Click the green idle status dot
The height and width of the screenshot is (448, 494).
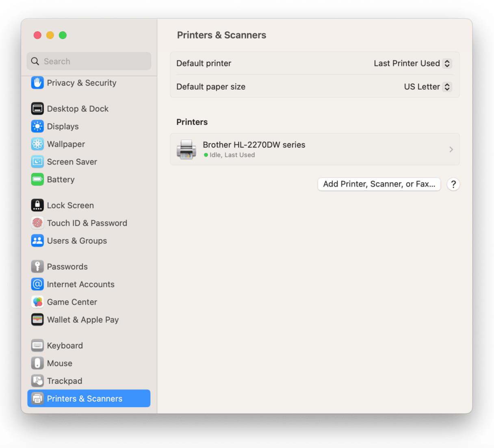[x=206, y=155]
